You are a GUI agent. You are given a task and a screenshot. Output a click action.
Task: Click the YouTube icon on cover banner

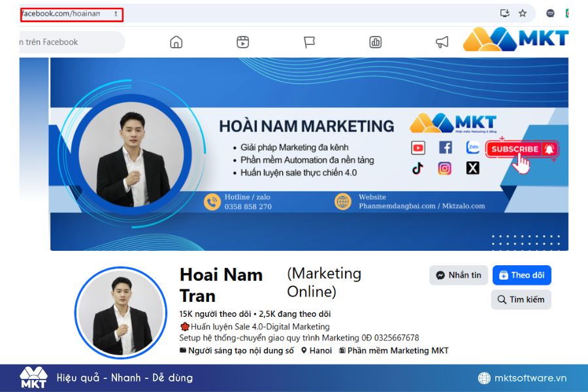click(418, 148)
